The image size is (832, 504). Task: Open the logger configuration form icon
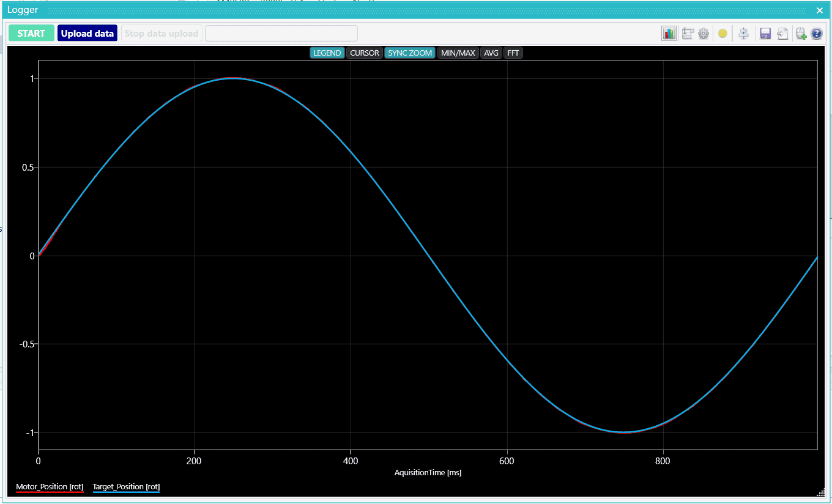[688, 34]
